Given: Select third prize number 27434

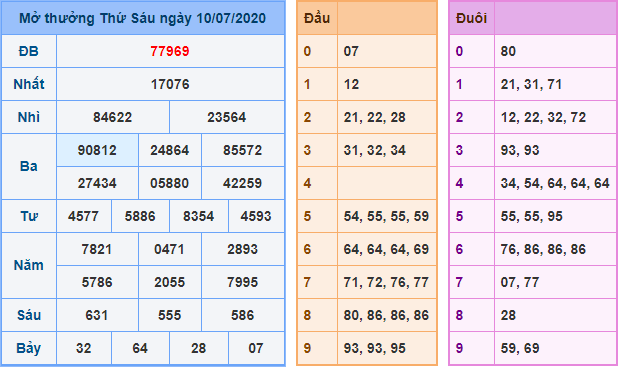Looking at the screenshot, I should tap(97, 184).
